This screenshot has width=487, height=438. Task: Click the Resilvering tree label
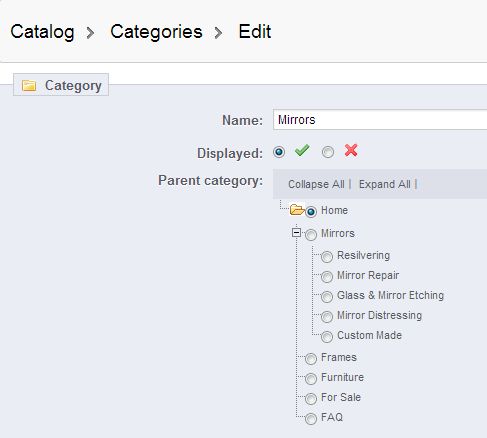pos(364,256)
